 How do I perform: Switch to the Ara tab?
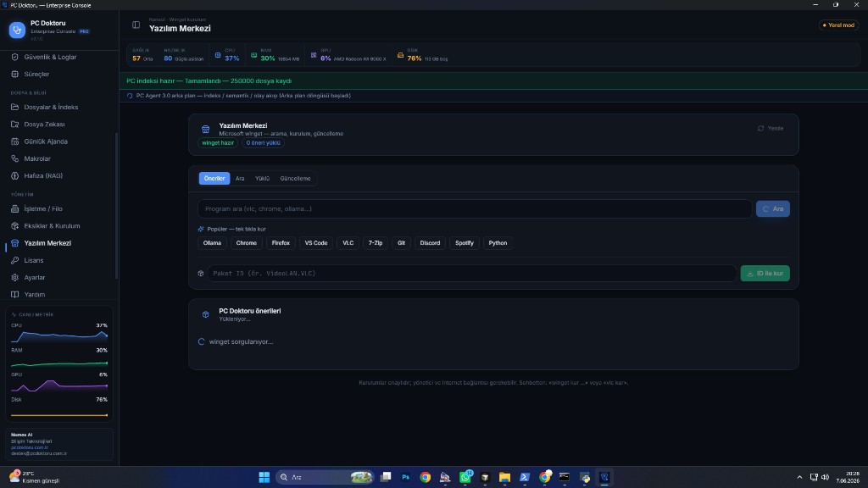pyautogui.click(x=240, y=179)
